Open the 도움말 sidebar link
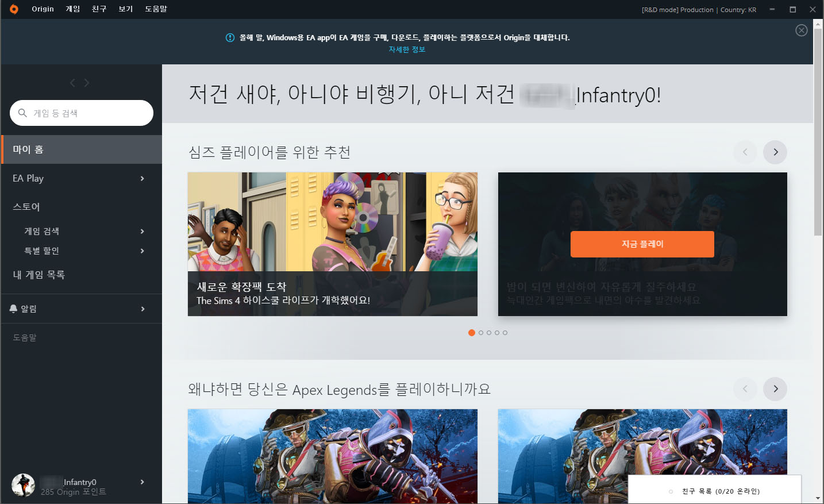This screenshot has height=504, width=824. click(25, 337)
